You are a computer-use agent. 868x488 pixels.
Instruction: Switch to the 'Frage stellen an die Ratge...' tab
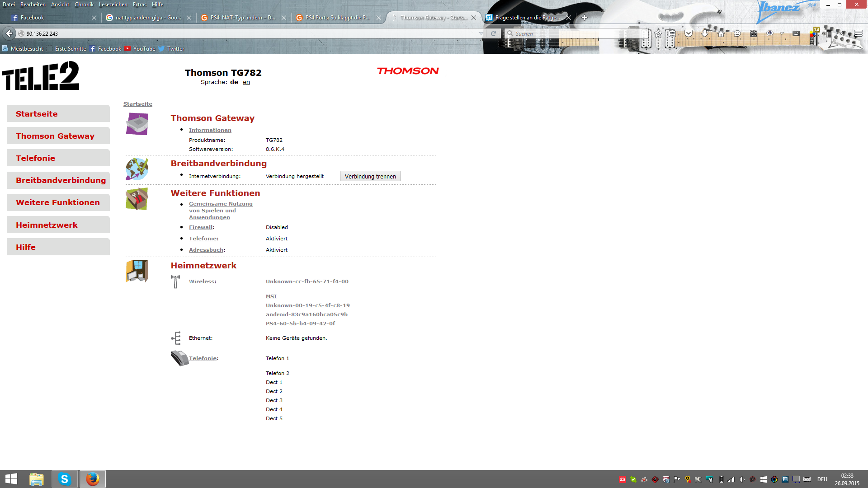(x=528, y=18)
